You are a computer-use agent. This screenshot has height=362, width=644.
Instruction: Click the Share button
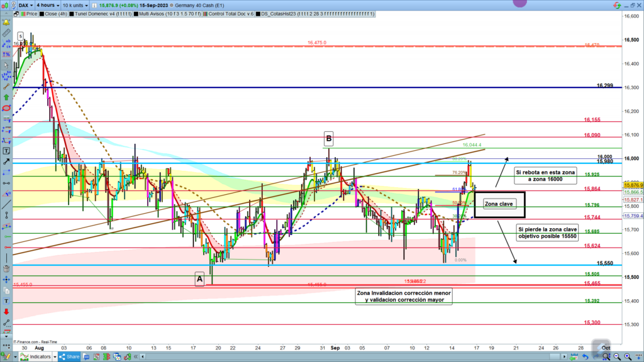coord(69,356)
